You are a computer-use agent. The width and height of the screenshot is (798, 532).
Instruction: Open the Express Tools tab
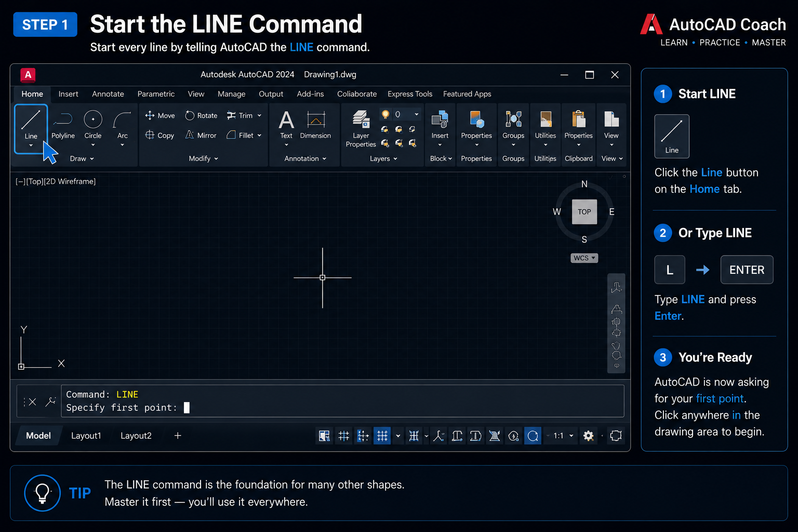click(x=410, y=94)
